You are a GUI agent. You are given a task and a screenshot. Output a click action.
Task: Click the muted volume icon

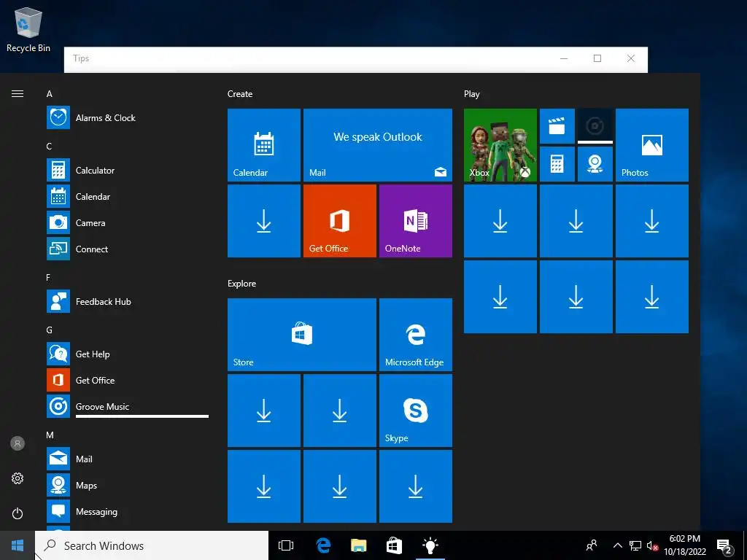pos(652,545)
